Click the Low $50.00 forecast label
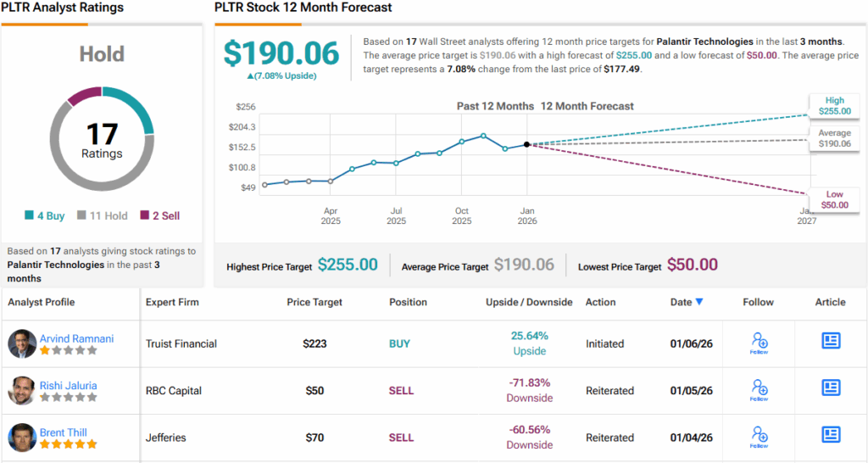Screen dimensions: 868x463 tap(834, 200)
